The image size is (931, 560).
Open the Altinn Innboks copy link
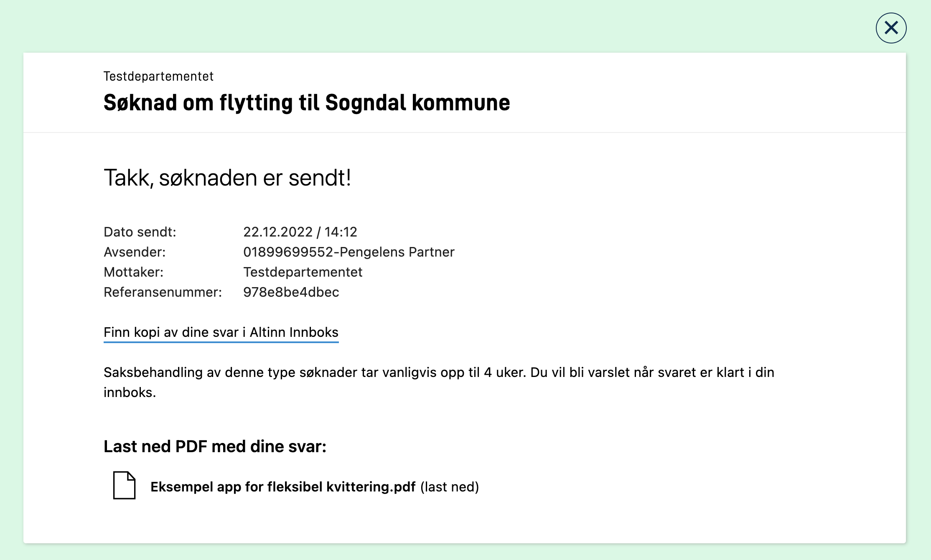pos(221,332)
